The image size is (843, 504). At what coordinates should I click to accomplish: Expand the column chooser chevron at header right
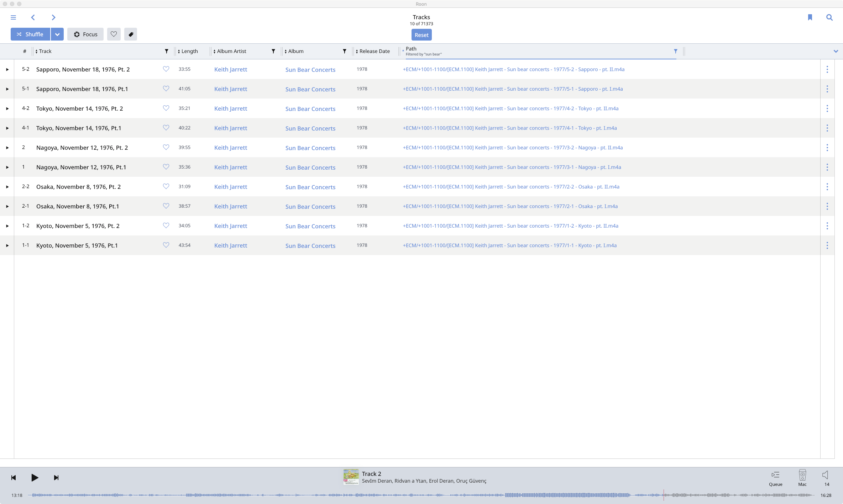click(x=836, y=51)
